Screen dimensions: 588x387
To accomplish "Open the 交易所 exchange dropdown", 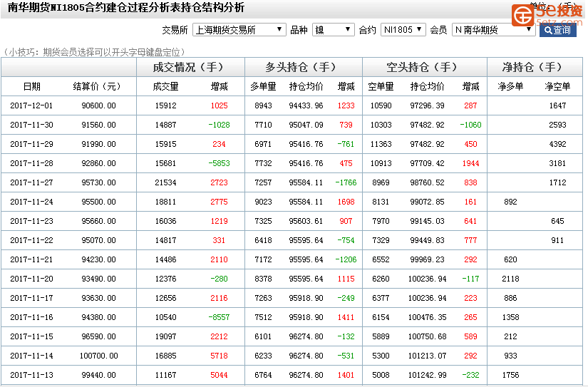I will [x=239, y=30].
